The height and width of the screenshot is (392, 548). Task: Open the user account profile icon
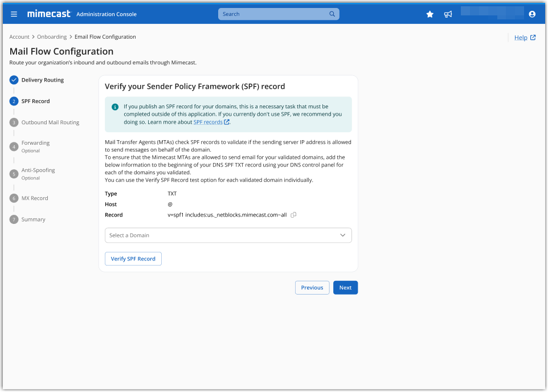531,14
